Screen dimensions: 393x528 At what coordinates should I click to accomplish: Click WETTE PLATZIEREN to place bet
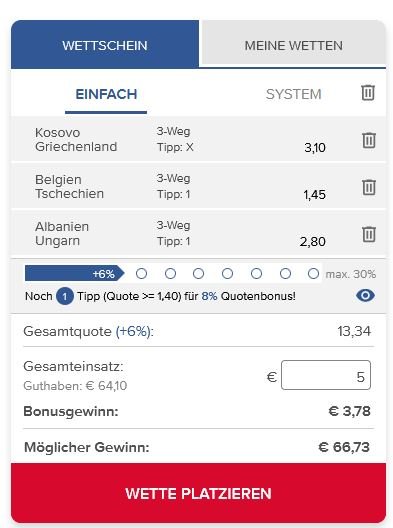point(198,493)
